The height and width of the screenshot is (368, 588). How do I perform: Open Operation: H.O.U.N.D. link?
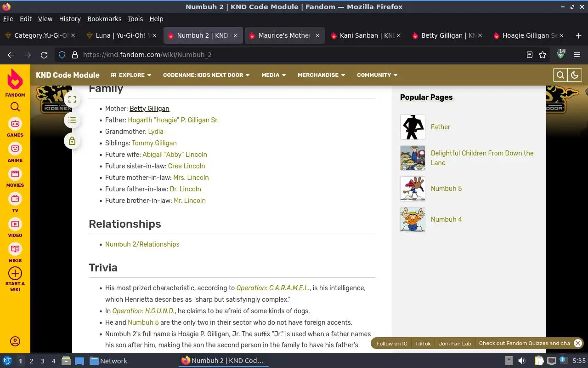pos(143,311)
